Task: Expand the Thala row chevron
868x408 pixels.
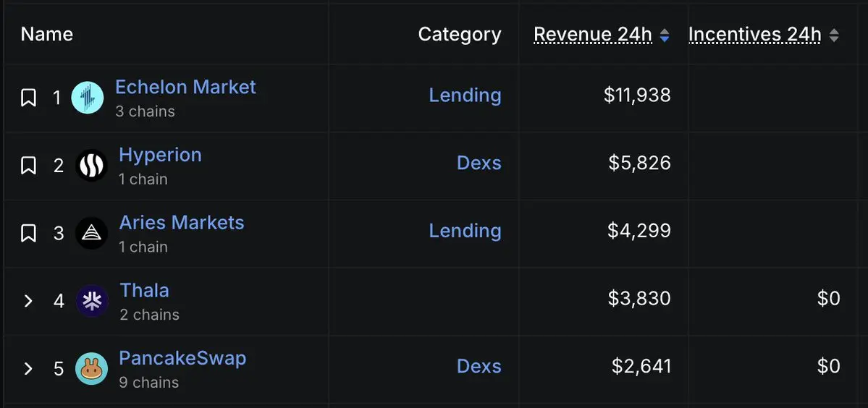Action: pos(28,302)
